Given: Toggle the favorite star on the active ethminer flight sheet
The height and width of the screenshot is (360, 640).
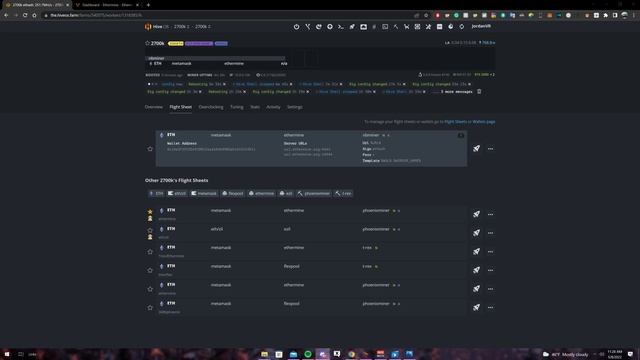Looking at the screenshot, I should (x=150, y=149).
